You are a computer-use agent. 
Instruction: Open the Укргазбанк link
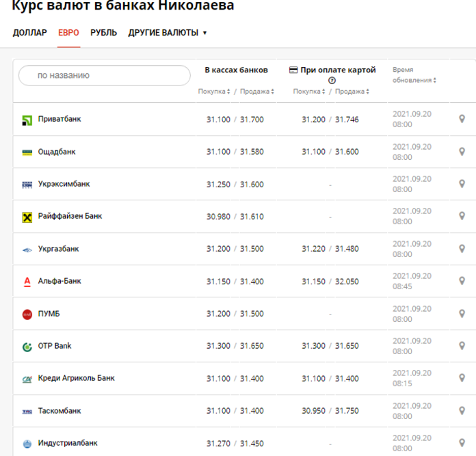point(58,249)
